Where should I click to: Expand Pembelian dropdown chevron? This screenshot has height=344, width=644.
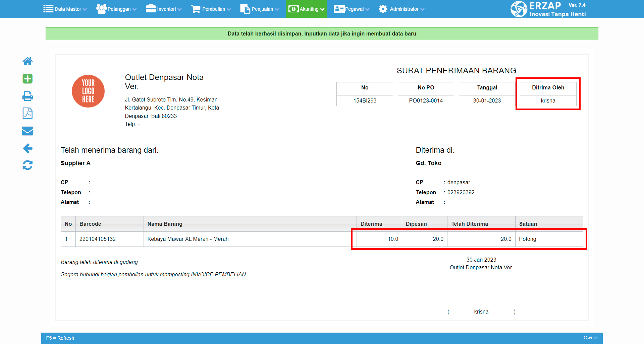(x=229, y=9)
